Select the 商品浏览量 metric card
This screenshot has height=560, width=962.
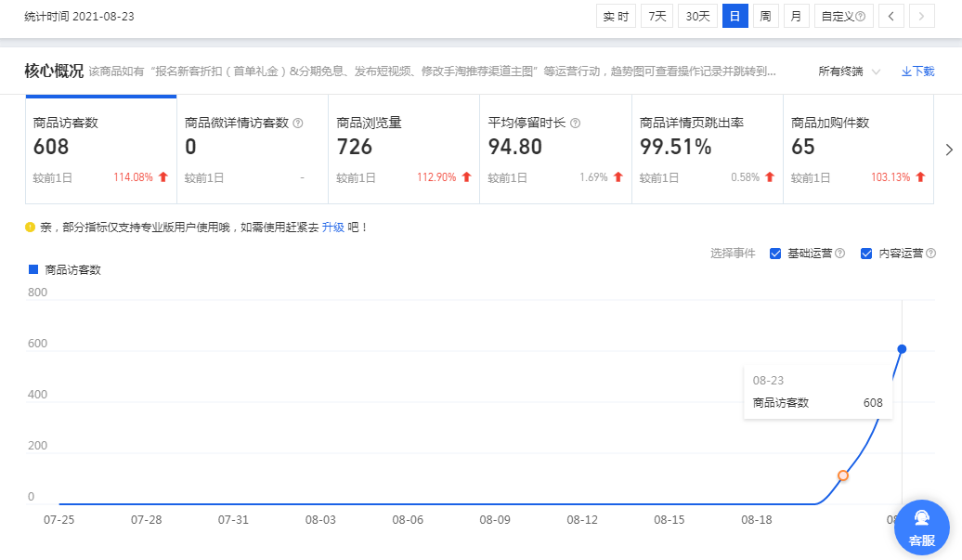point(404,149)
